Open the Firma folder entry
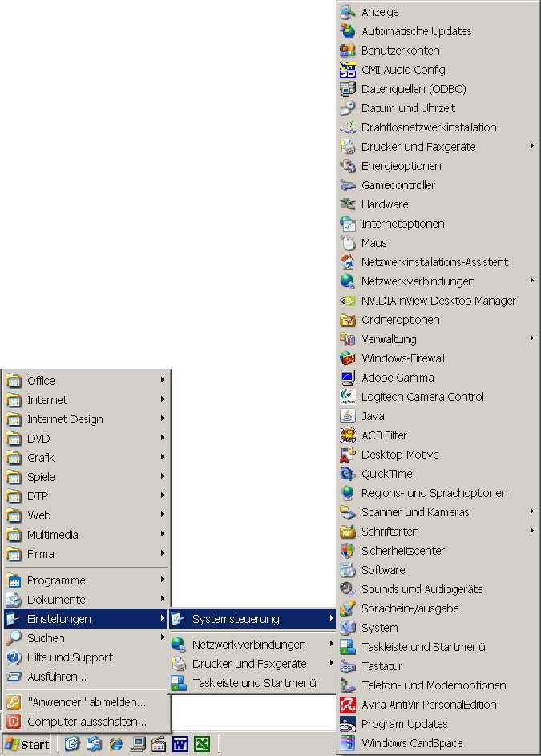 coord(86,554)
